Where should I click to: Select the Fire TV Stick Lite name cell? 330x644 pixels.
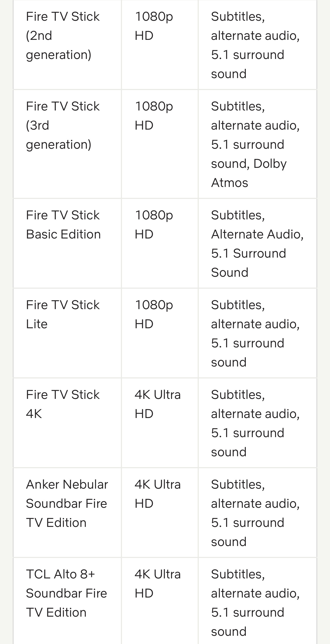point(63,314)
